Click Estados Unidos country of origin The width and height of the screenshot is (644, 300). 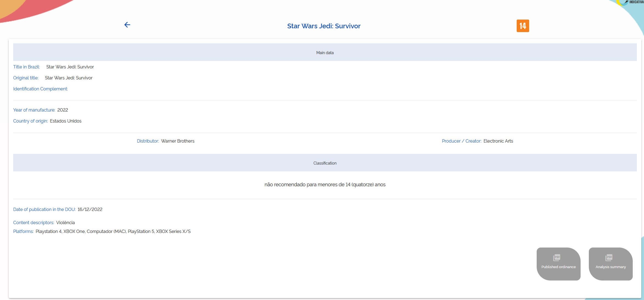click(66, 121)
